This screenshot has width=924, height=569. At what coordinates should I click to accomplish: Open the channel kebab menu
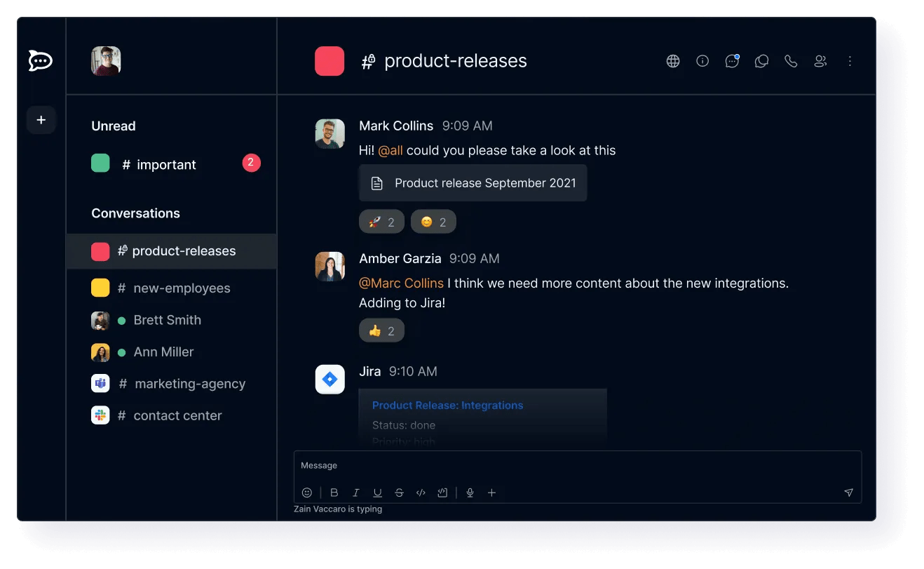pyautogui.click(x=850, y=61)
